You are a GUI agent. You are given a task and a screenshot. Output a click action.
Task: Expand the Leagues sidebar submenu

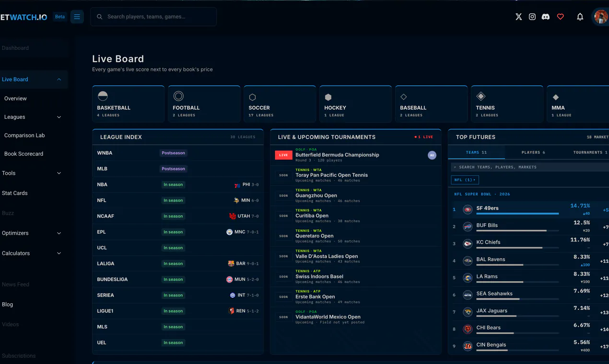tap(59, 117)
